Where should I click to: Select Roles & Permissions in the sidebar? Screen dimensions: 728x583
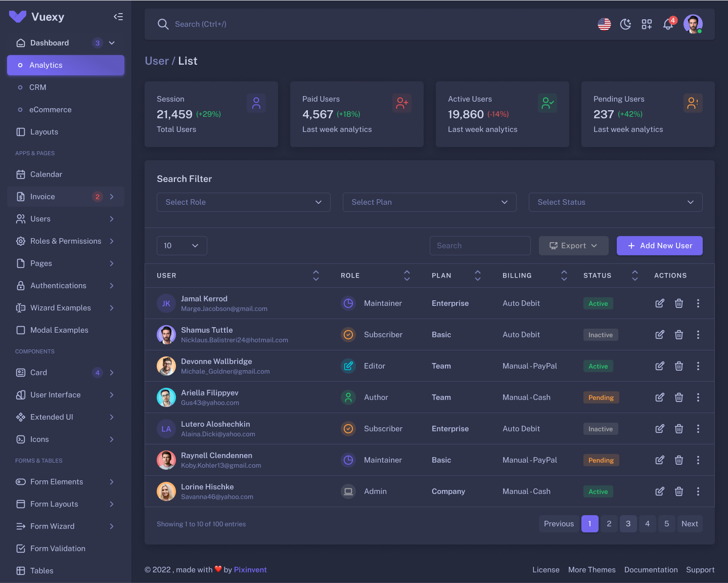[x=66, y=241]
